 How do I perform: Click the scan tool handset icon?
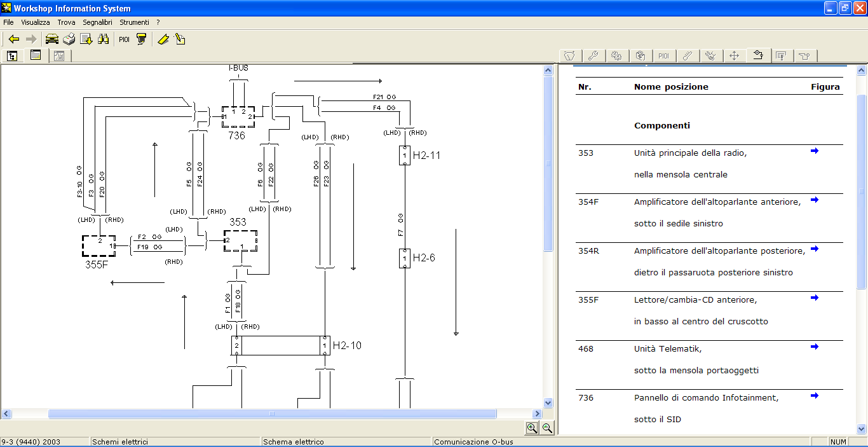click(142, 39)
